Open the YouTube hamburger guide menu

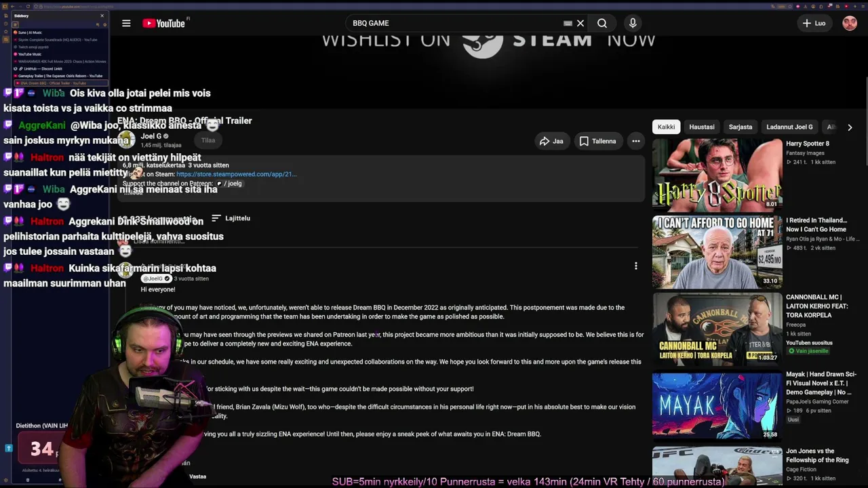coord(126,23)
